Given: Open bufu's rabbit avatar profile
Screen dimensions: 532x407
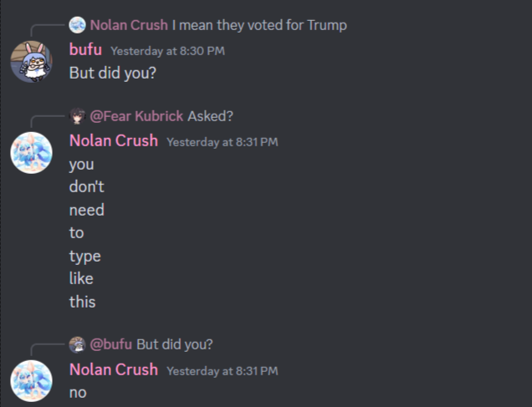Looking at the screenshot, I should click(x=31, y=61).
